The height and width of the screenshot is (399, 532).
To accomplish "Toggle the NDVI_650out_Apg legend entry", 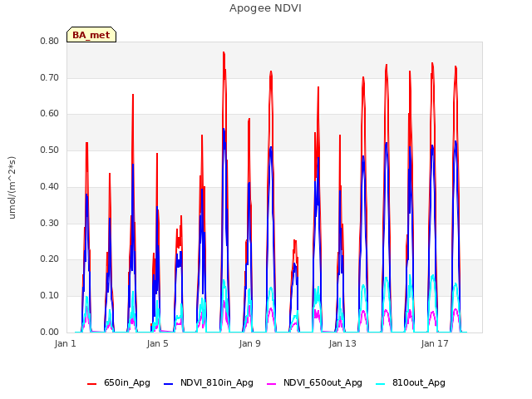I will [314, 382].
